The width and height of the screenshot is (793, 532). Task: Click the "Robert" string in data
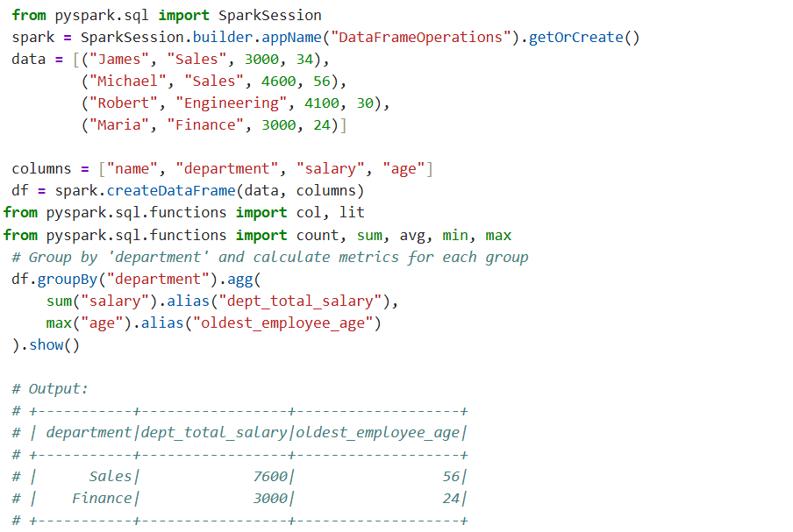tap(124, 103)
